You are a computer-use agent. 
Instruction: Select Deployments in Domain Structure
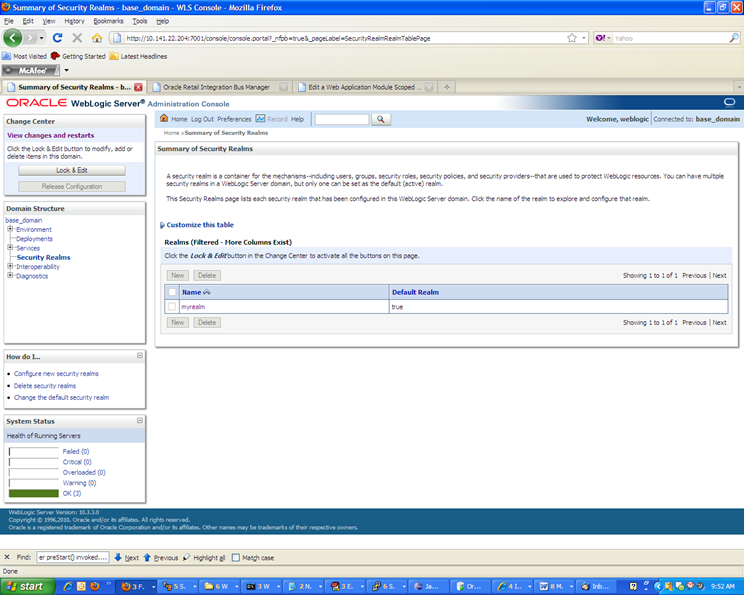(x=34, y=239)
